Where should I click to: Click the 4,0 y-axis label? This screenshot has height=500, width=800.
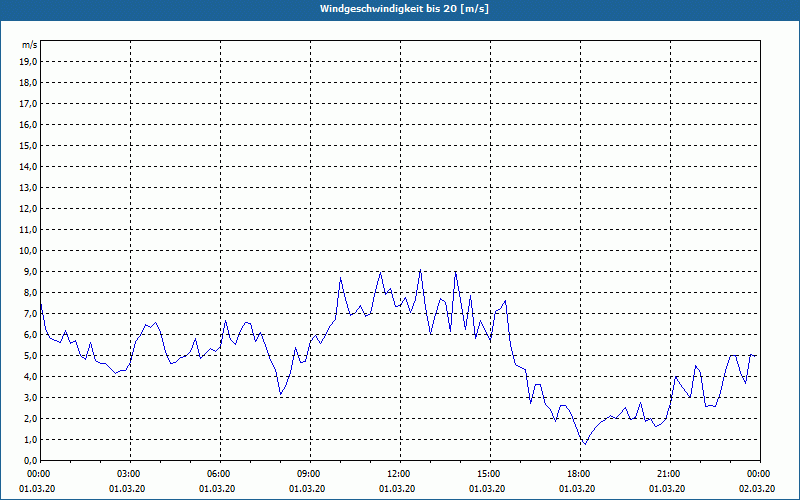[30, 377]
